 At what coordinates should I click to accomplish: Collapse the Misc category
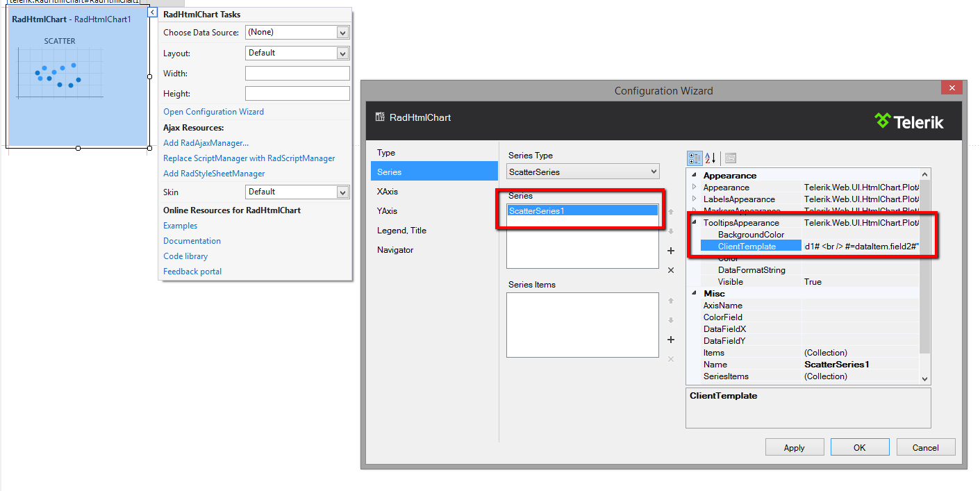pyautogui.click(x=693, y=294)
